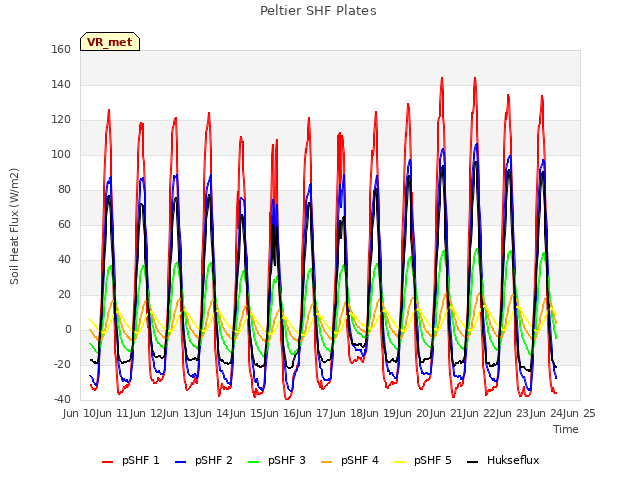This screenshot has height=480, width=640.
Task: Click the VR_met annotation label
Action: pos(110,42)
